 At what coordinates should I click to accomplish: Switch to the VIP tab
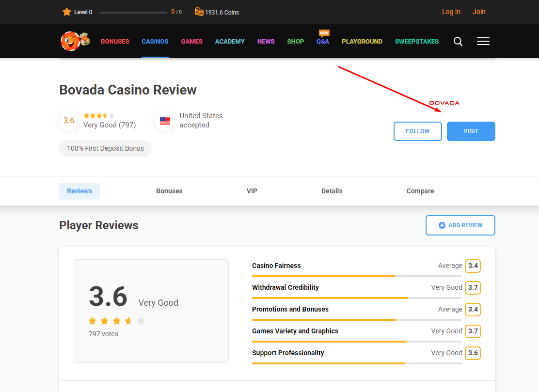(252, 191)
